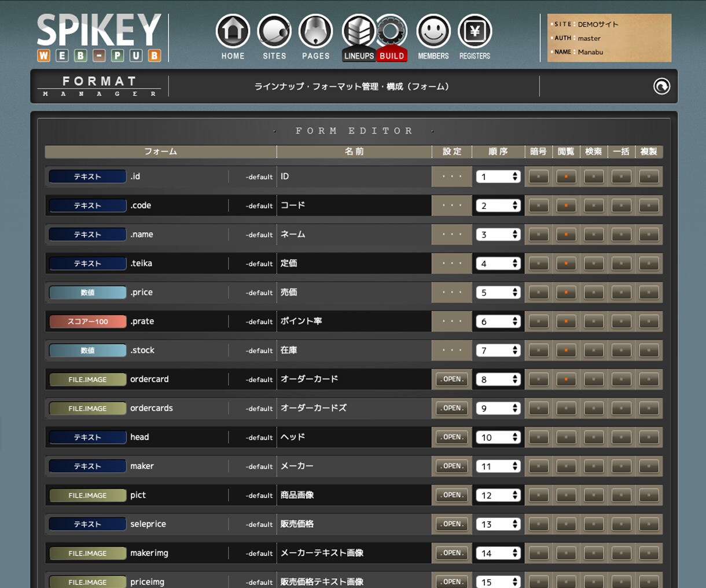Toggle the 暗号 switch for the .code row
Image resolution: width=706 pixels, height=588 pixels.
click(x=538, y=205)
